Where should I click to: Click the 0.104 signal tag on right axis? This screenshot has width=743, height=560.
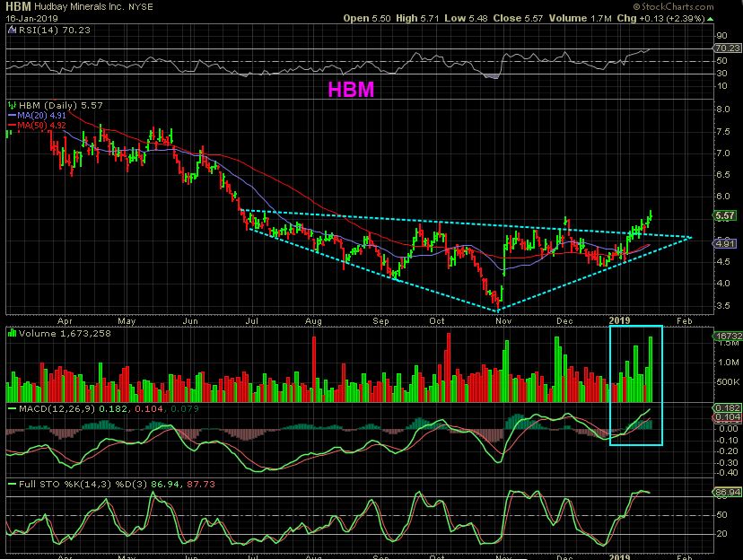click(728, 417)
